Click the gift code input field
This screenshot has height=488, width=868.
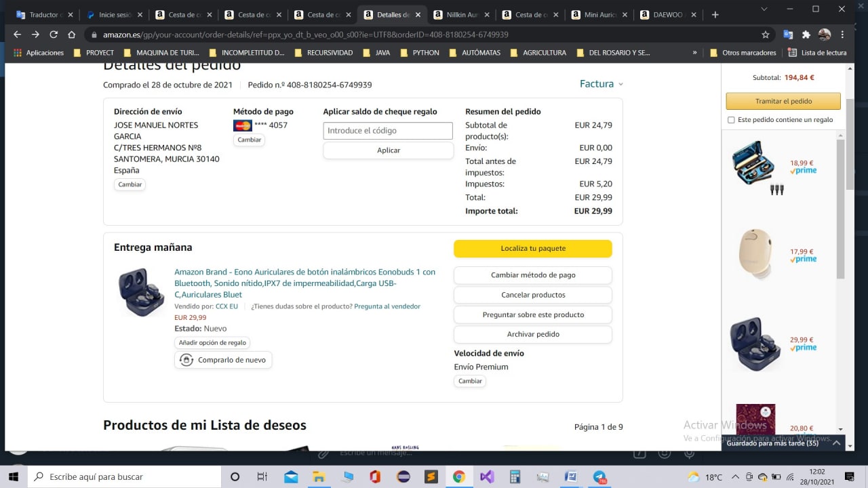tap(388, 131)
